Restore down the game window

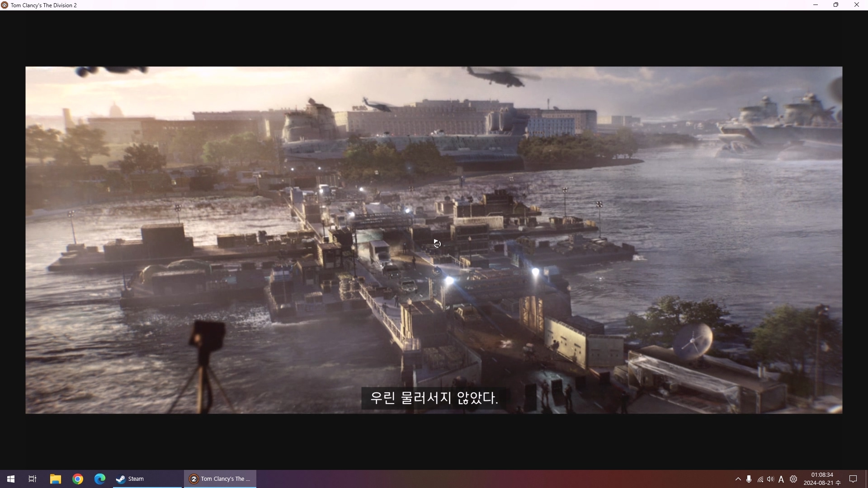pos(836,5)
